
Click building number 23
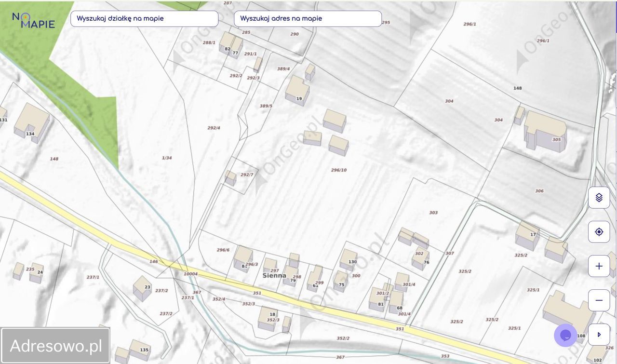tap(148, 287)
